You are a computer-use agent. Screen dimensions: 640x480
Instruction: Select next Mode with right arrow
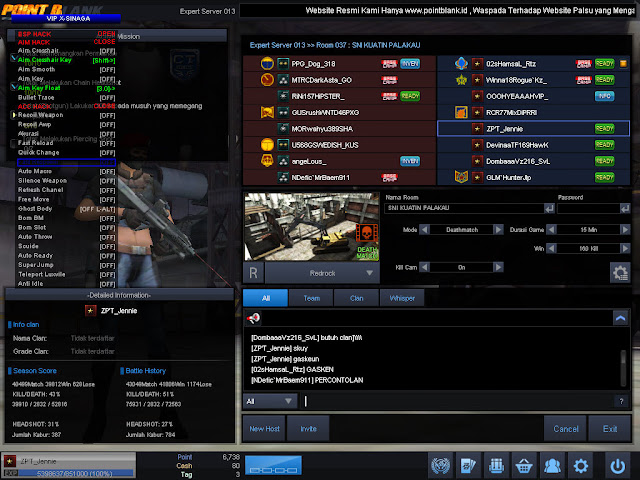pos(498,229)
